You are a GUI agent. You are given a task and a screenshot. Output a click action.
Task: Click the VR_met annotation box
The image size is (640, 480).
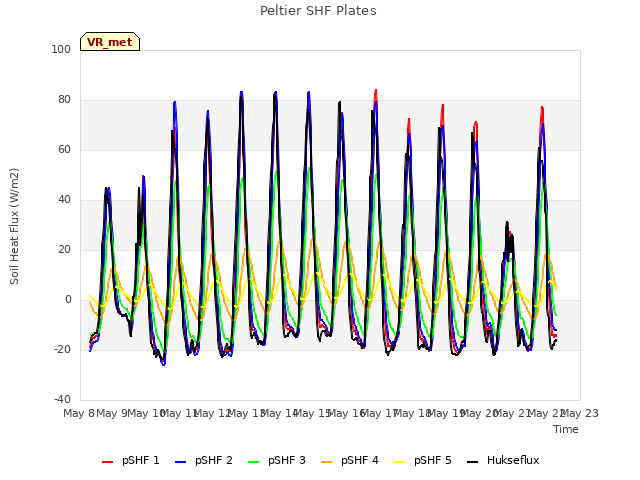point(110,42)
